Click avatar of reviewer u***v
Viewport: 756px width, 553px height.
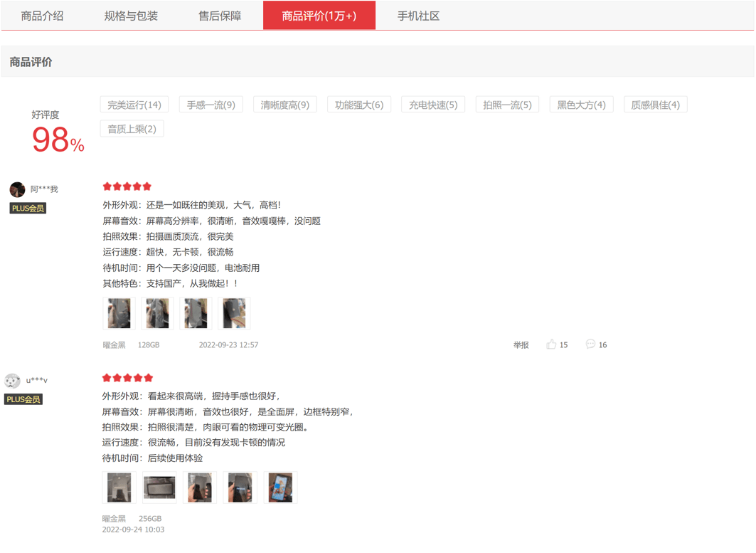coord(13,381)
